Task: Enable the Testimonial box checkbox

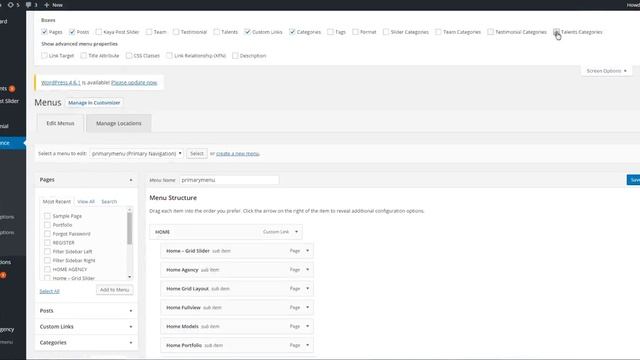Action: (x=176, y=32)
